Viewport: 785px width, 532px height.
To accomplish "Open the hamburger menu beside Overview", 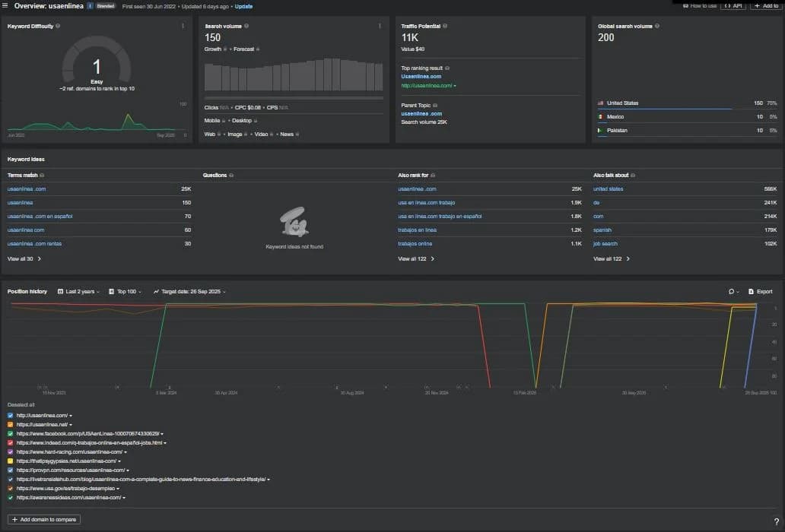I will pyautogui.click(x=5, y=6).
